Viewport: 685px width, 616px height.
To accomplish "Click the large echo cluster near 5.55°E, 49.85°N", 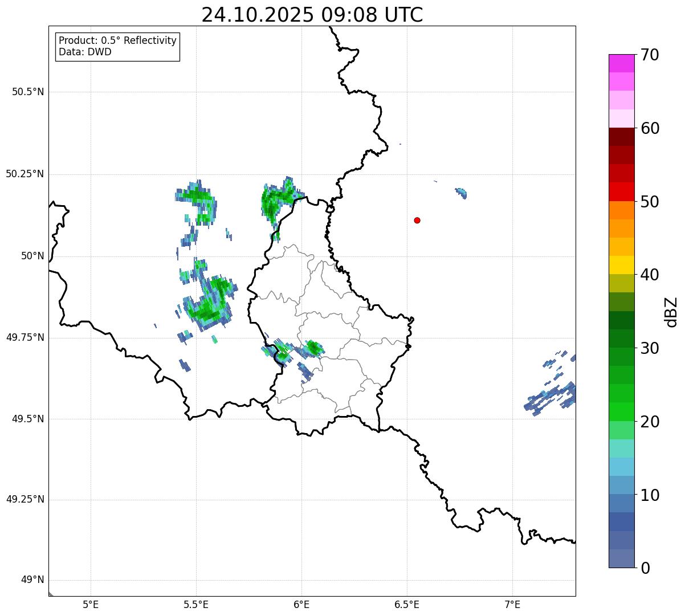I will pos(208,302).
